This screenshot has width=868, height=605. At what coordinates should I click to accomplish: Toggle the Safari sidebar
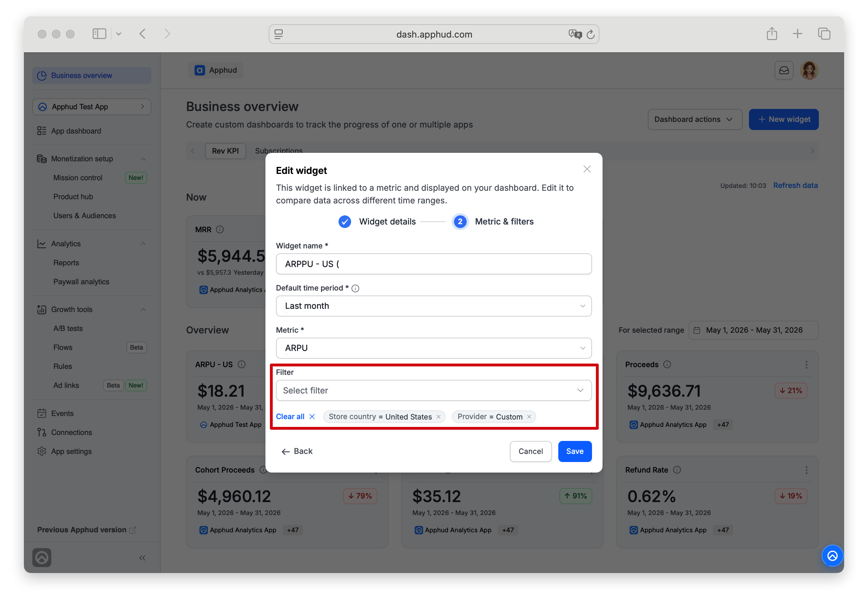[x=99, y=34]
